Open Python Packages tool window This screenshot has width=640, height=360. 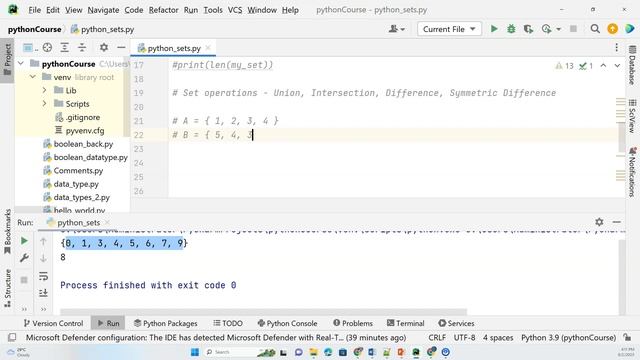pos(166,323)
